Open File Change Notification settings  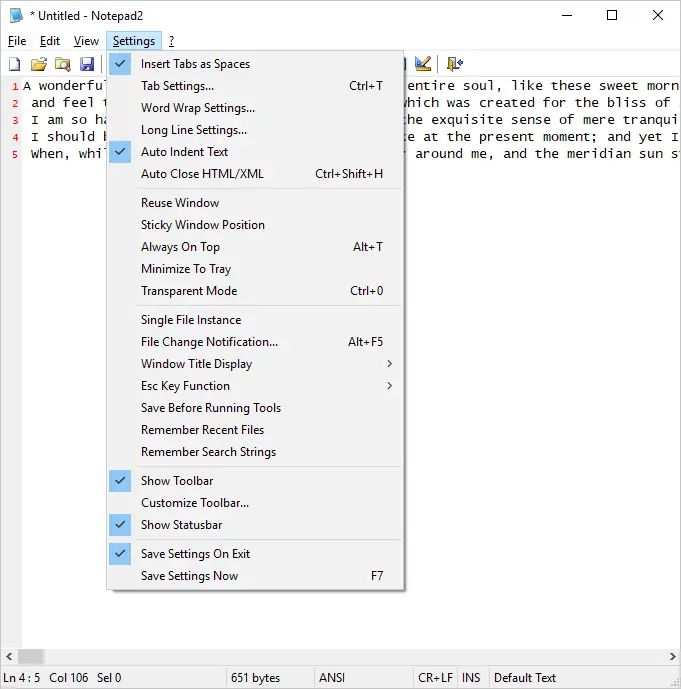click(255, 342)
